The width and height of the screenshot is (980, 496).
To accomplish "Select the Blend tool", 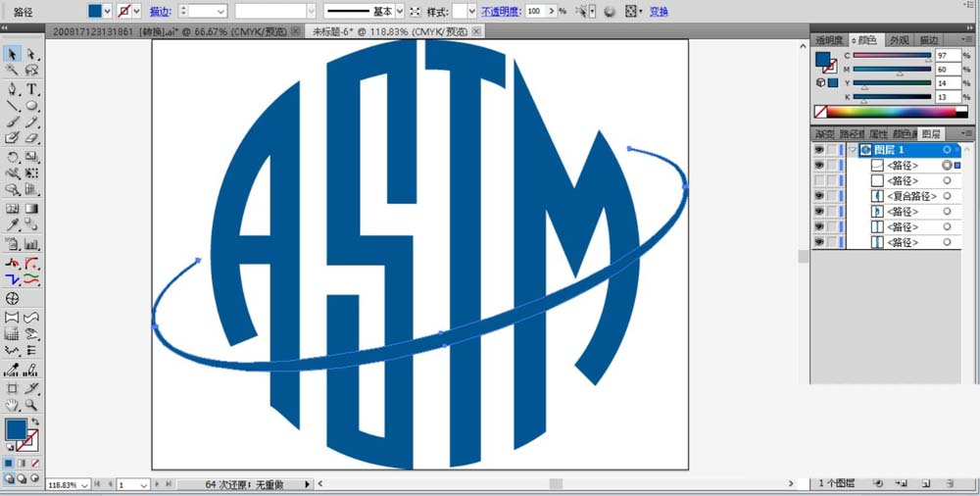I will (32, 224).
